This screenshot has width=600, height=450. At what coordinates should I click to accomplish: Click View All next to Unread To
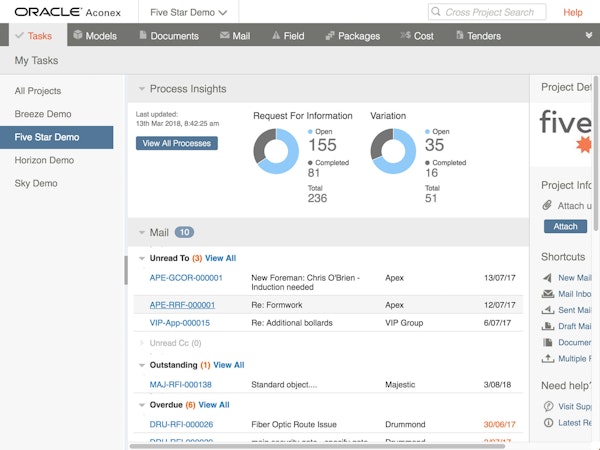[220, 258]
